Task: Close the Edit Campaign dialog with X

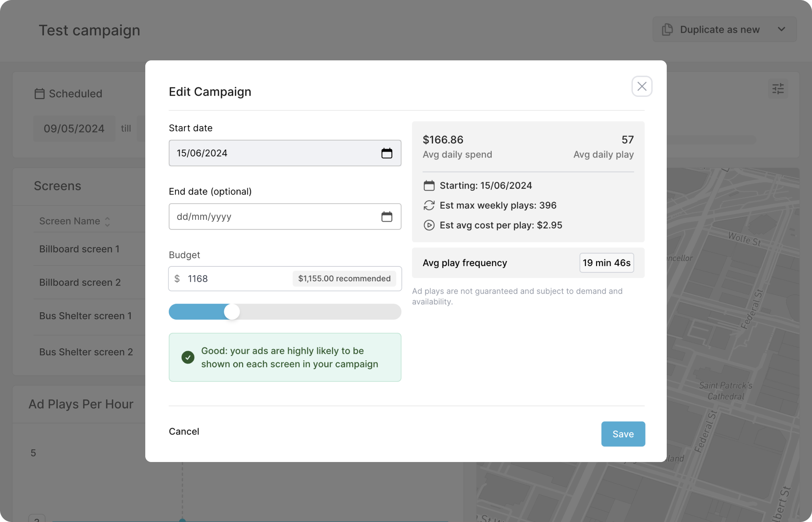Action: pos(641,86)
